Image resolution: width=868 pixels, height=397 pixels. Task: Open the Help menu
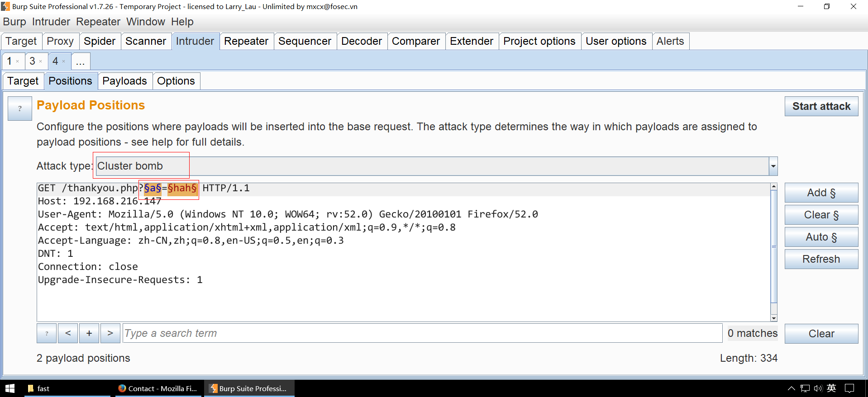[x=182, y=22]
